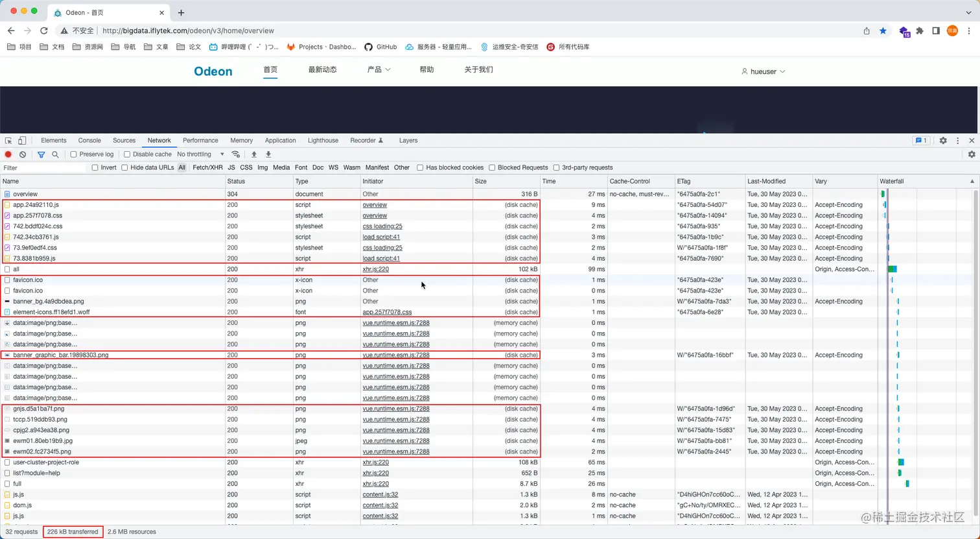980x539 pixels.
Task: Open the DevTools issues badge
Action: (920, 140)
